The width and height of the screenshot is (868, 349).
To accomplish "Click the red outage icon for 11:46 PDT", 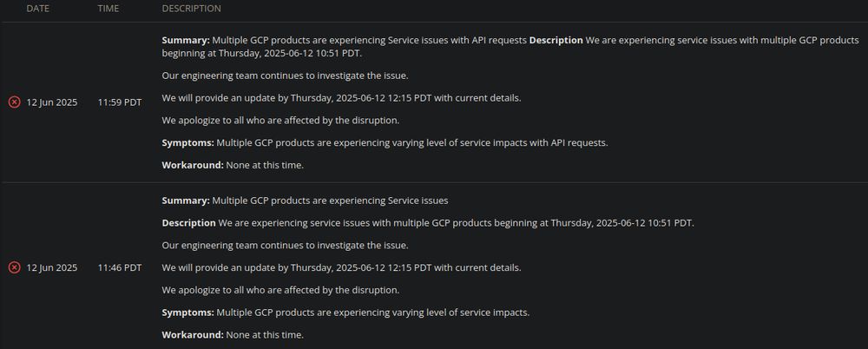I will [15, 267].
